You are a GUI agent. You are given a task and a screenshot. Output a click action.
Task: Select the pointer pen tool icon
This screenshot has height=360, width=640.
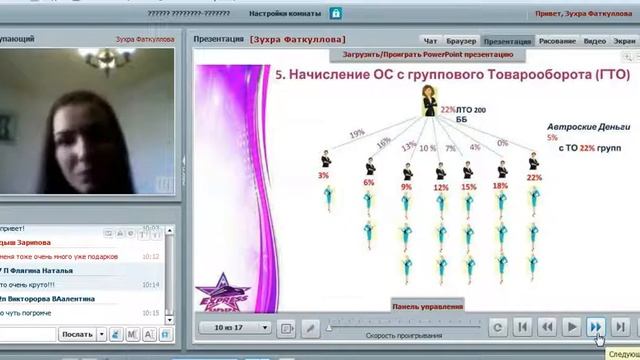tap(311, 328)
